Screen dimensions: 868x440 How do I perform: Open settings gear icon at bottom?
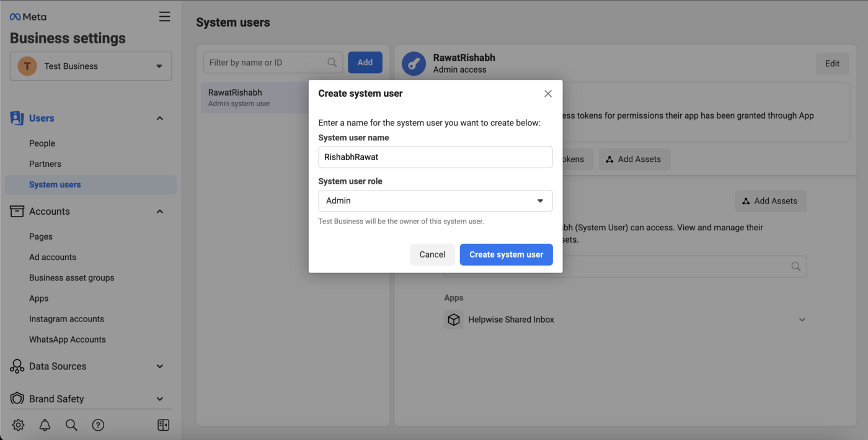coord(19,425)
